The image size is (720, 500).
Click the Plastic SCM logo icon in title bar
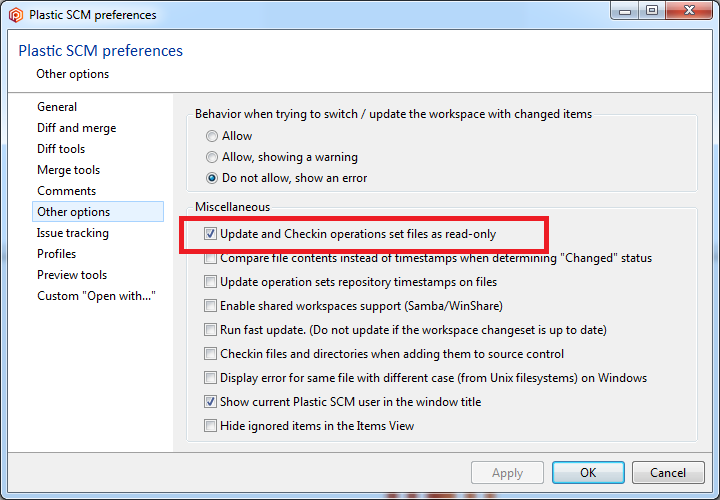tap(16, 15)
